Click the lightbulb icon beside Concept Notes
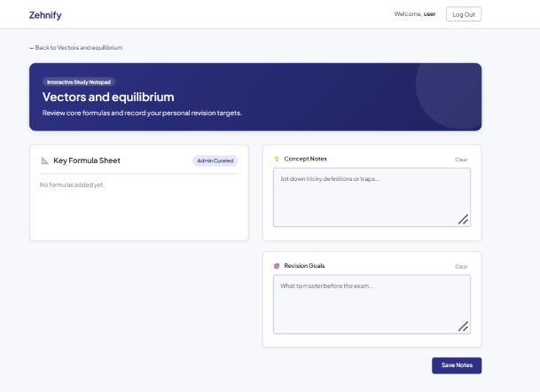 [x=277, y=159]
